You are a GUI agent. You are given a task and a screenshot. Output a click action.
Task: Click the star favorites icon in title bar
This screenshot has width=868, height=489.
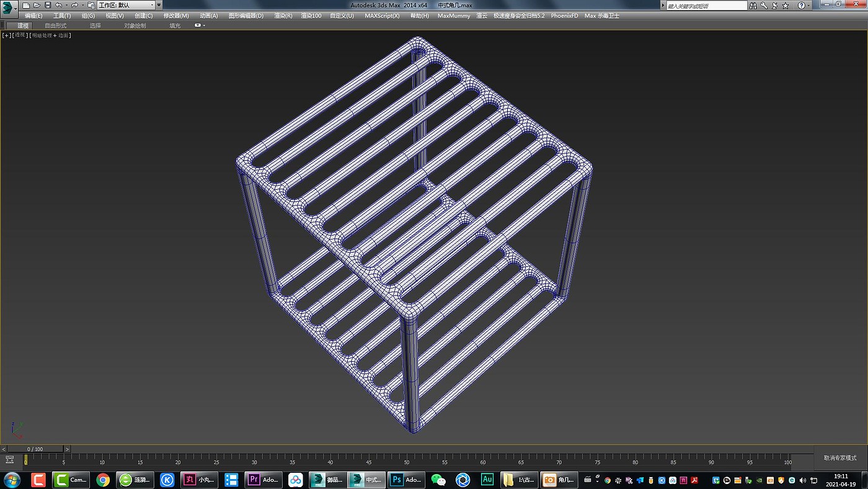(x=785, y=6)
